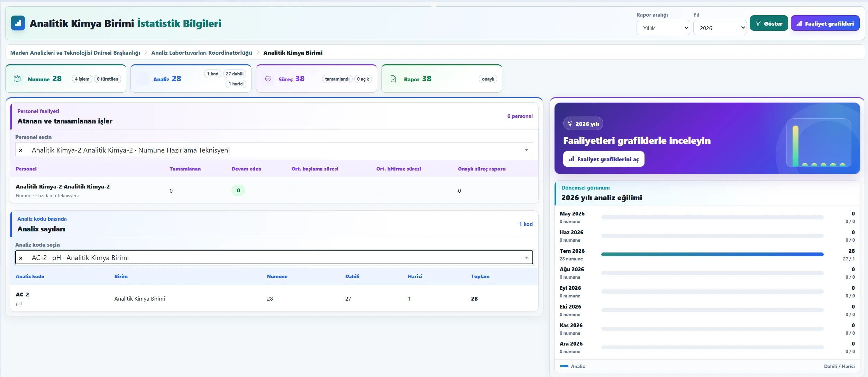Clear the AC-2 analysis code selection

tap(21, 258)
